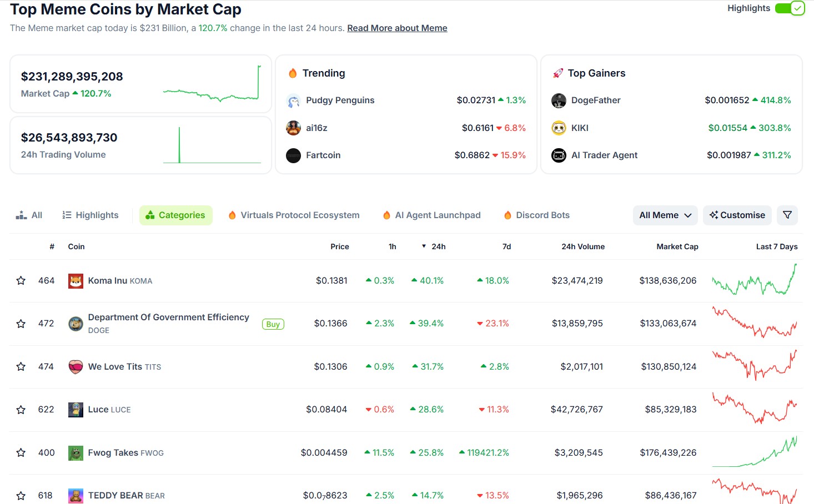814x504 pixels.
Task: Sort by 1h change column
Action: pyautogui.click(x=393, y=246)
